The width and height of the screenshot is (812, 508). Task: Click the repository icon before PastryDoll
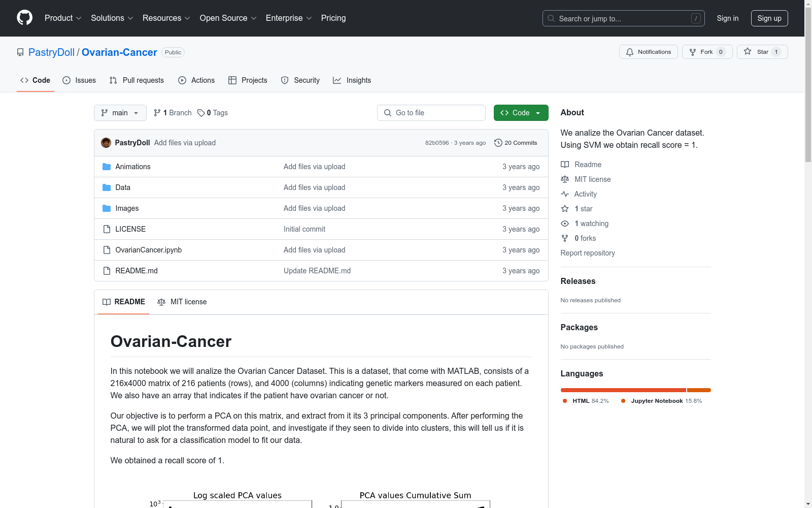click(20, 52)
